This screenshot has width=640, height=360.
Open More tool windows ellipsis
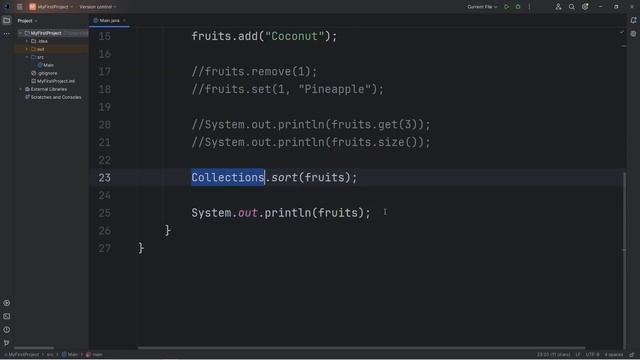coord(7,34)
